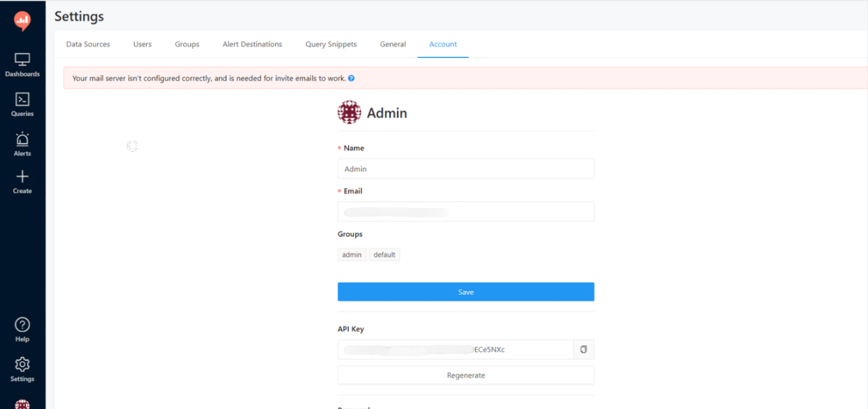Click the avatar at the bottom of sidebar

pos(22,402)
